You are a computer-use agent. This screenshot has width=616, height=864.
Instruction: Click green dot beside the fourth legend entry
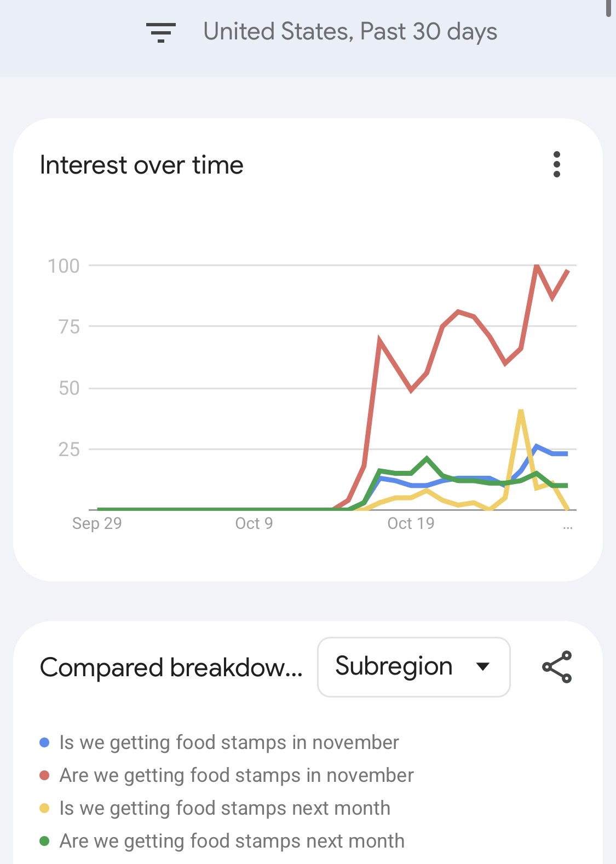[x=45, y=841]
